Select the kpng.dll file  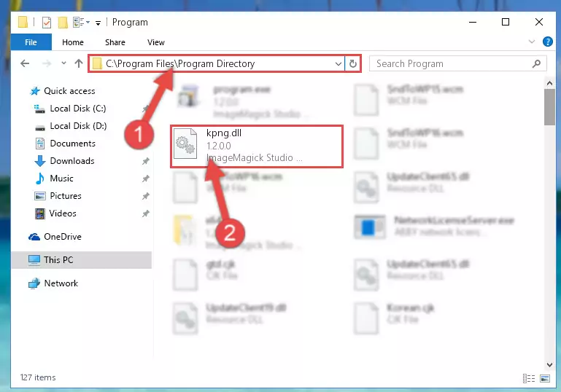pos(257,146)
